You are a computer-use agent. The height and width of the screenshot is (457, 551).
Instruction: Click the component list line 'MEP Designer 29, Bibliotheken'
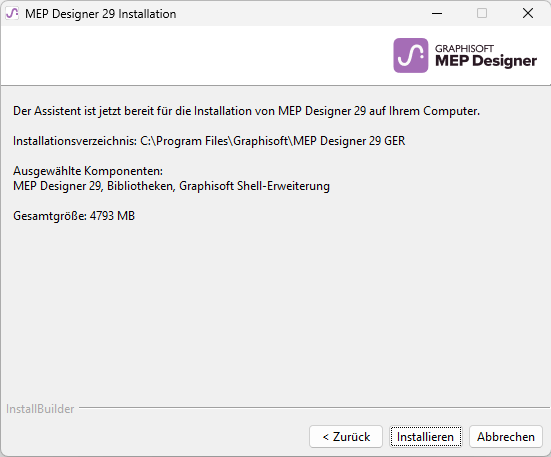tap(94, 186)
